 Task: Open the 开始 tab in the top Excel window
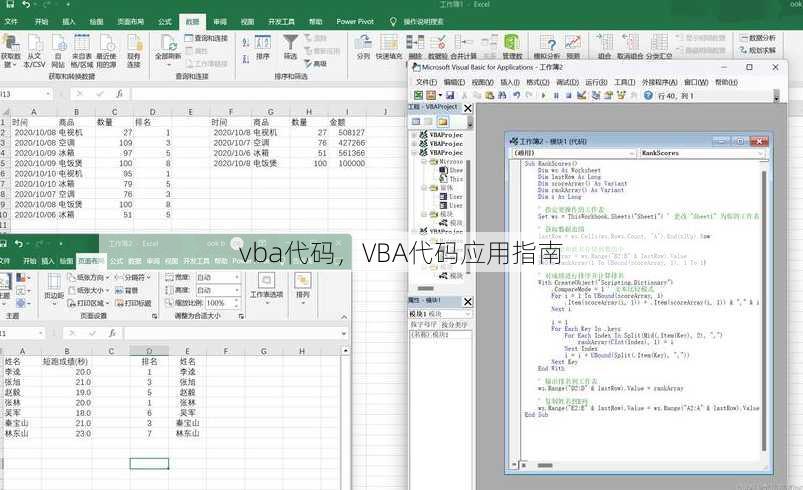41,22
